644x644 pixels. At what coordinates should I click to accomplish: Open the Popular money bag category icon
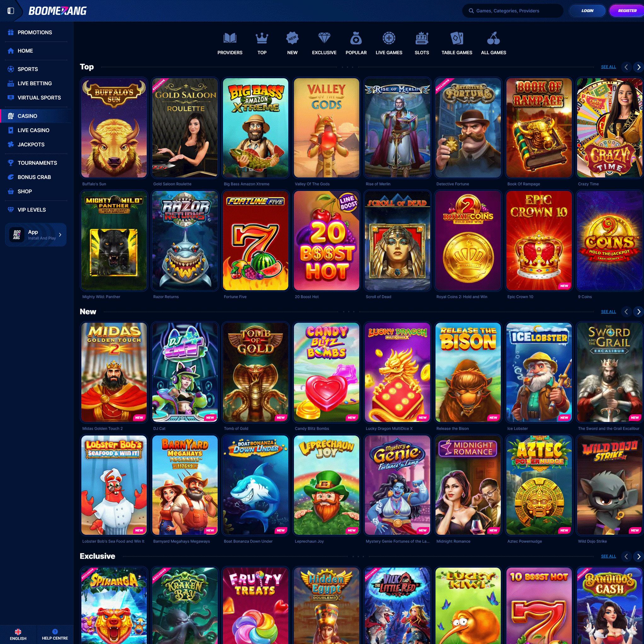click(x=356, y=39)
